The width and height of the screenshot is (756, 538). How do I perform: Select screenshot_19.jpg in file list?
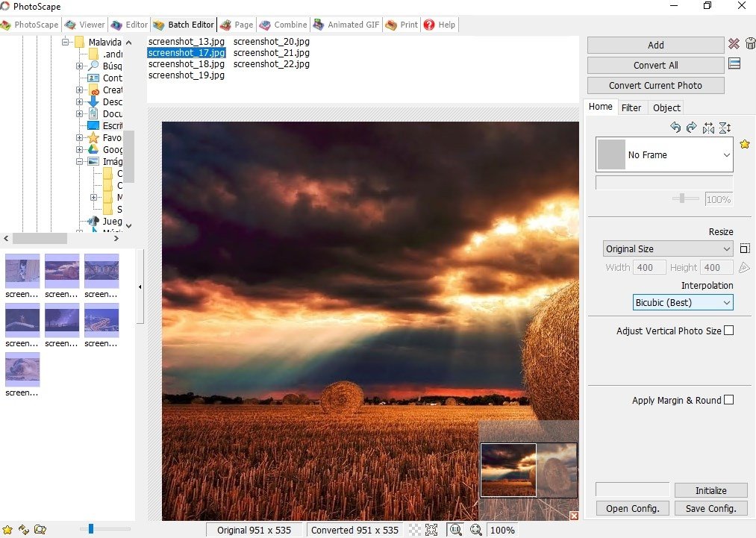click(186, 75)
